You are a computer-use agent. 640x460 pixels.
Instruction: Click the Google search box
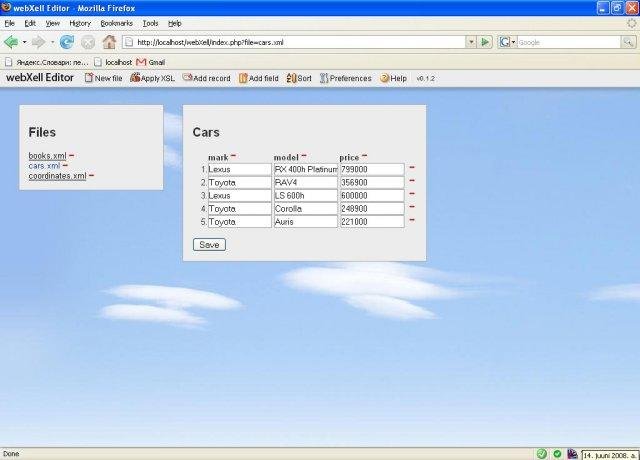click(569, 42)
